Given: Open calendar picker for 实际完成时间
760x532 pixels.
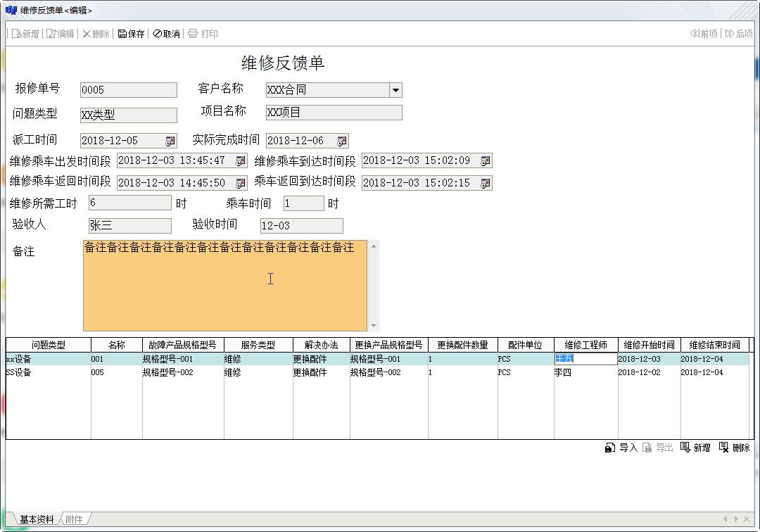Looking at the screenshot, I should (341, 141).
